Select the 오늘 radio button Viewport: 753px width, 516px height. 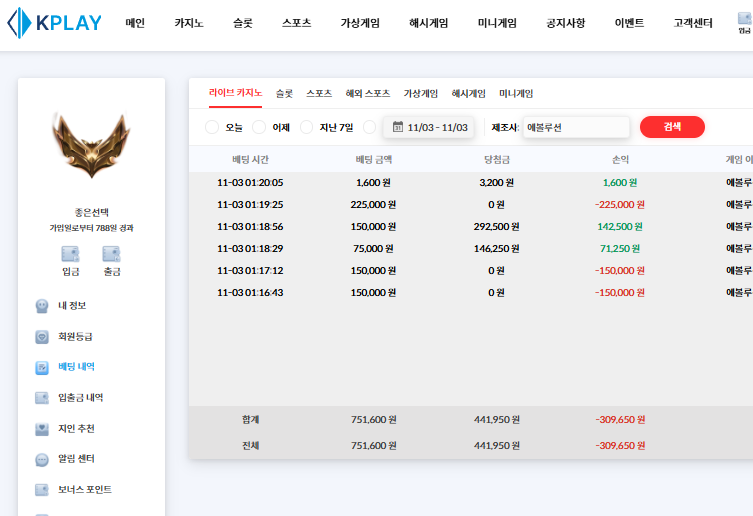pyautogui.click(x=212, y=127)
